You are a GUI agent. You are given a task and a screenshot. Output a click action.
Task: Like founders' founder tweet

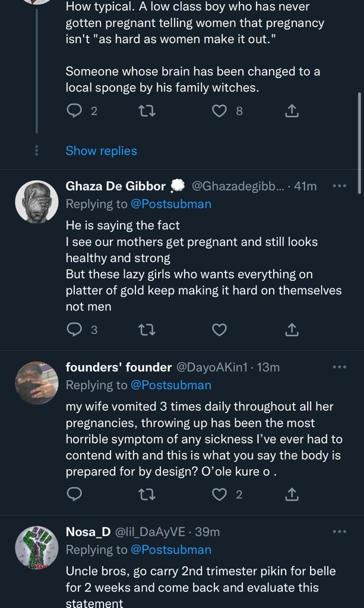coord(220,494)
